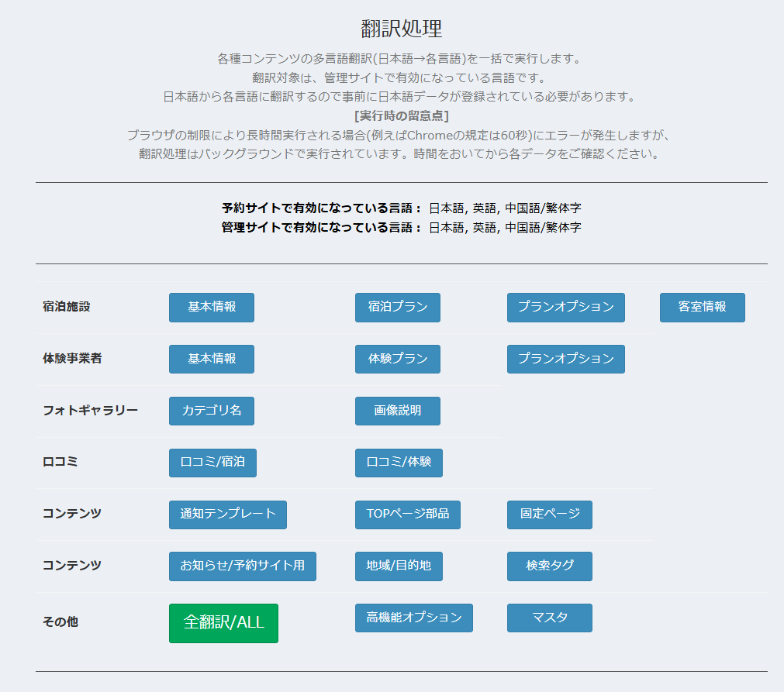Viewport: 784px width, 692px height.
Task: Click the green 全翻訳/ALL button
Action: click(223, 623)
